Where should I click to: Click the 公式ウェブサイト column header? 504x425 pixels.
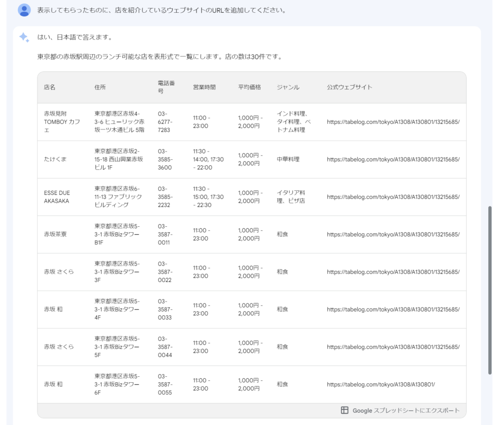click(x=349, y=87)
